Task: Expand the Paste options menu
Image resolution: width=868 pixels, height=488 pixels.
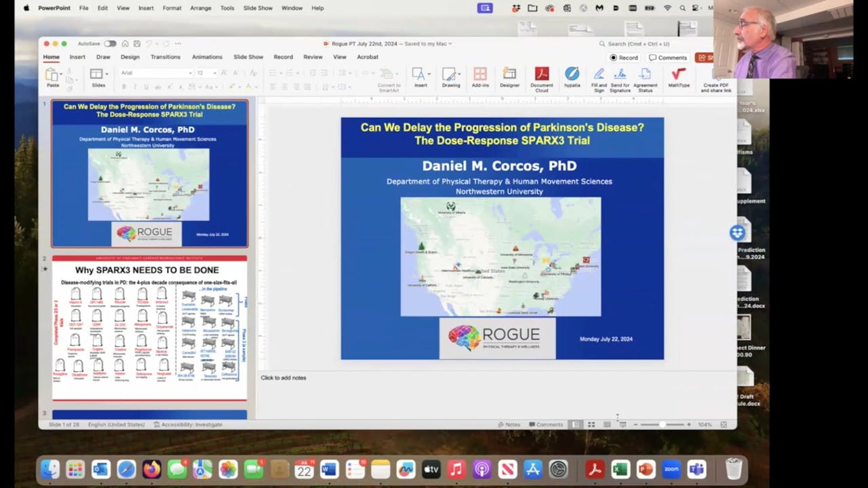Action: click(x=60, y=74)
